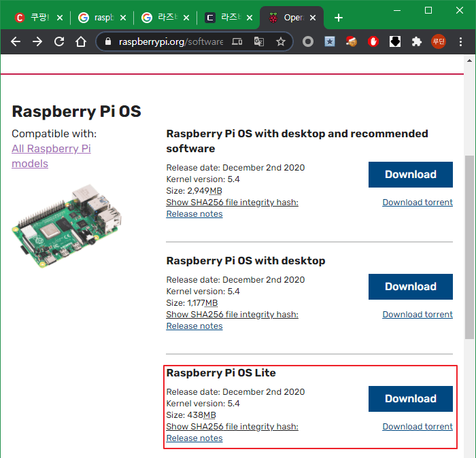This screenshot has height=458, width=476.
Task: Click the 'Size: 1,177MB' text
Action: pyautogui.click(x=192, y=303)
